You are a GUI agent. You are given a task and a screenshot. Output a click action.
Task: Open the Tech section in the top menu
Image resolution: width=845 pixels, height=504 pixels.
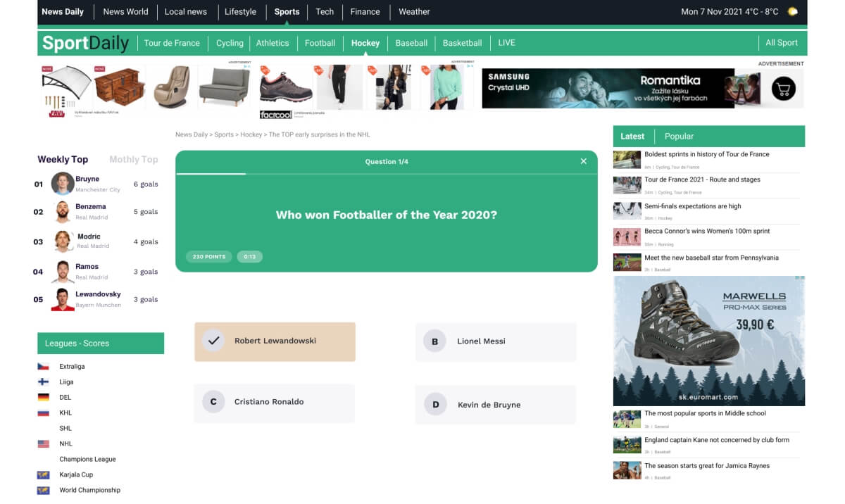coord(325,11)
